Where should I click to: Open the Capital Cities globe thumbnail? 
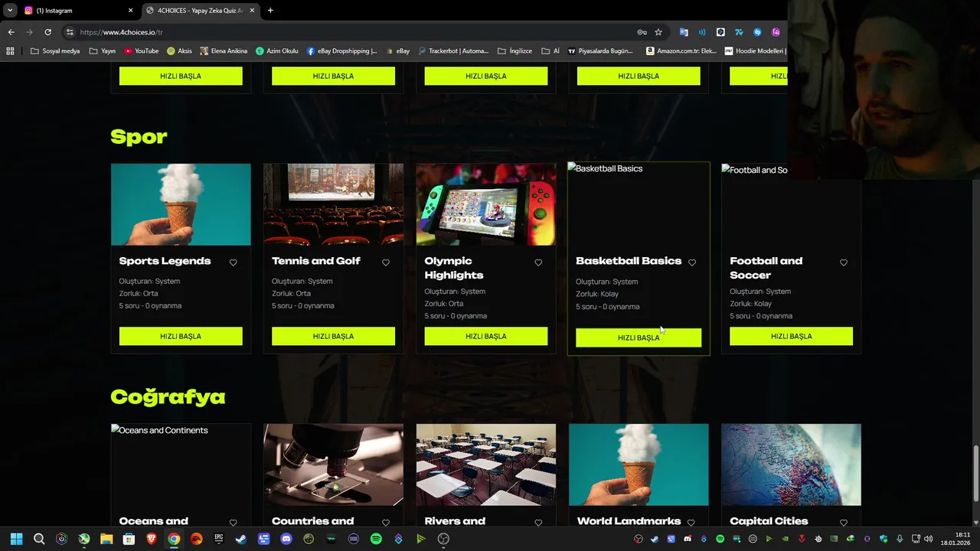(x=791, y=465)
